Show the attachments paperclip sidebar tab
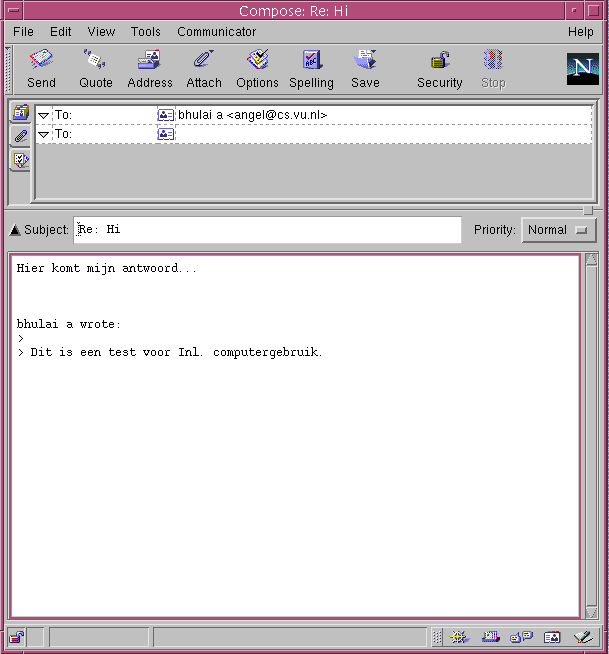The height and width of the screenshot is (654, 609). coord(20,136)
